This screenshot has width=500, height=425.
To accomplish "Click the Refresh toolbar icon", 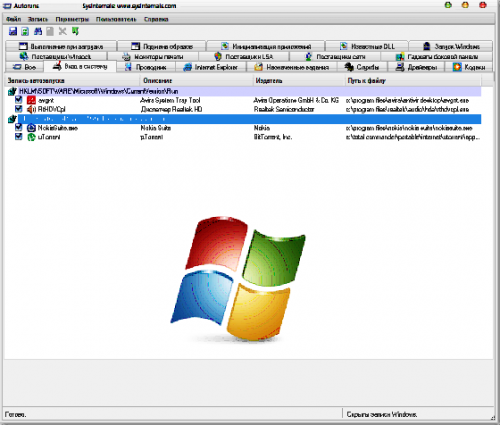I will [x=25, y=31].
